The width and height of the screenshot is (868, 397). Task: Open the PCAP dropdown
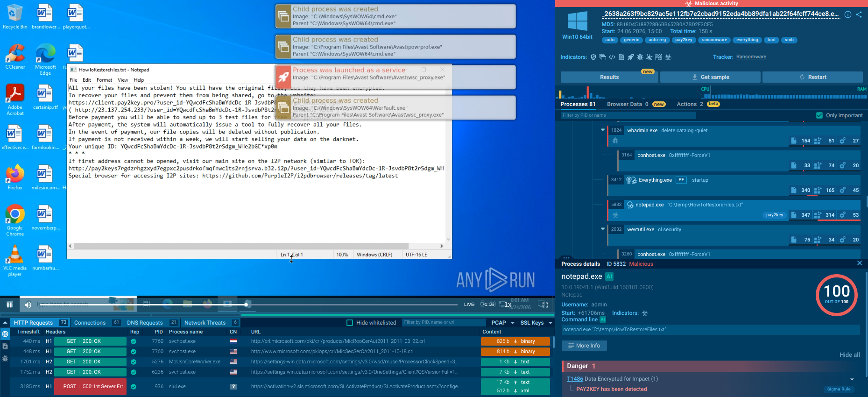[502, 323]
